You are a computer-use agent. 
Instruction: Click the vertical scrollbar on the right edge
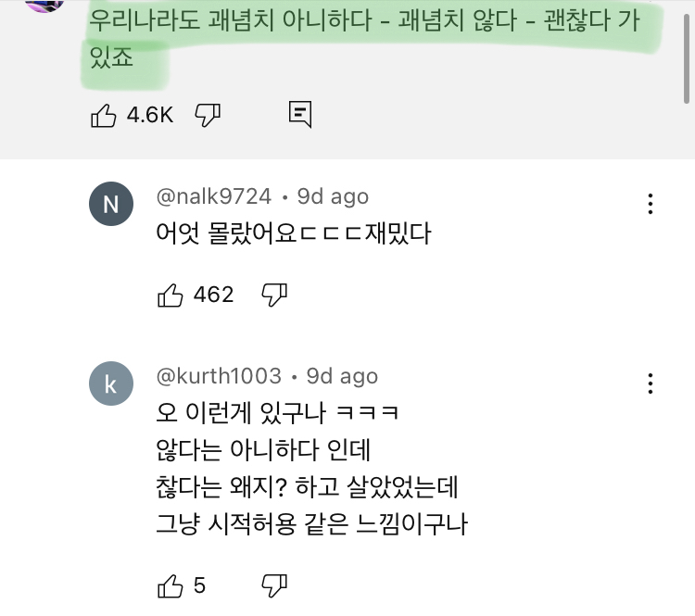click(x=687, y=56)
